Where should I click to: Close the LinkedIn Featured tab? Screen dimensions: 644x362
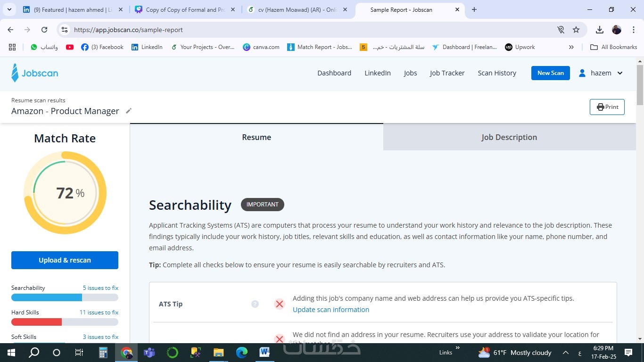point(121,9)
